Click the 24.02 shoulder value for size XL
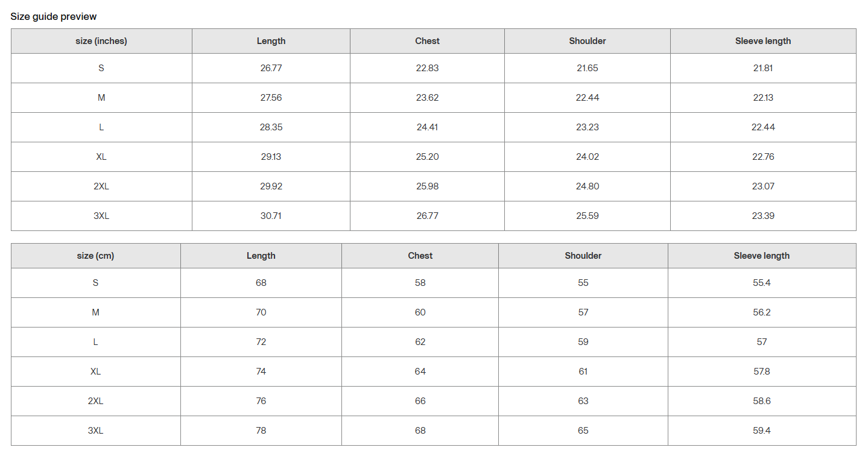This screenshot has width=868, height=459. pos(587,157)
